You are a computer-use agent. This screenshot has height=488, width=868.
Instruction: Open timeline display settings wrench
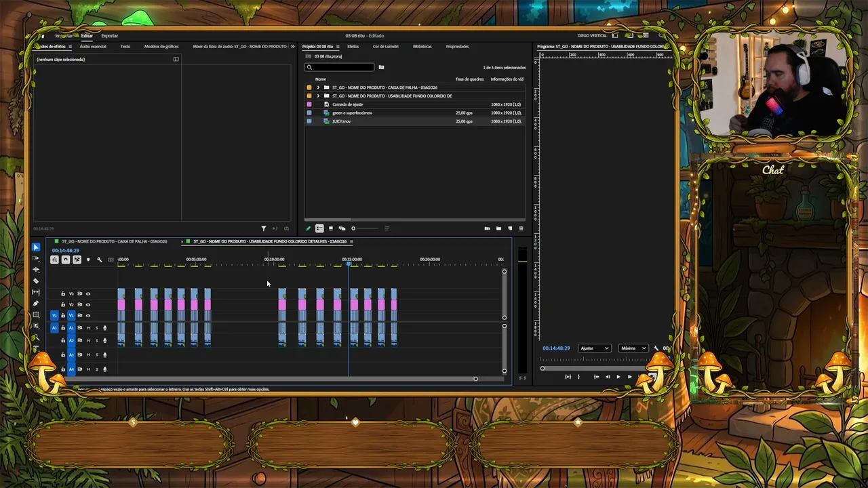coord(100,260)
